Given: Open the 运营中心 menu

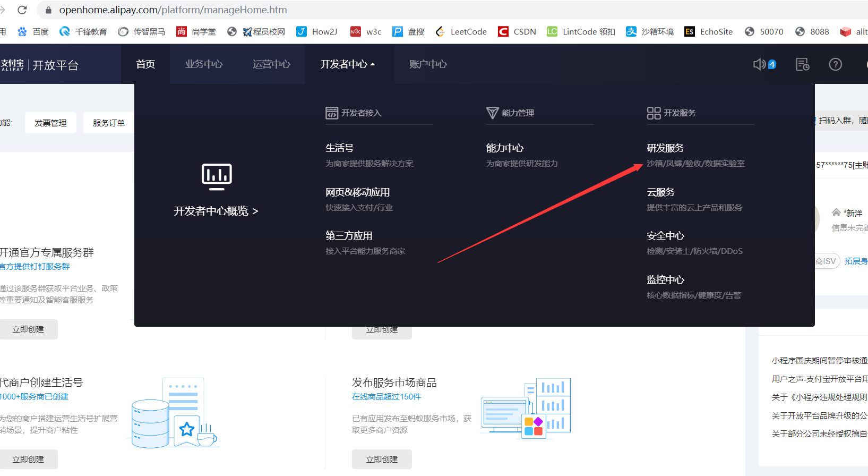Looking at the screenshot, I should coord(271,64).
